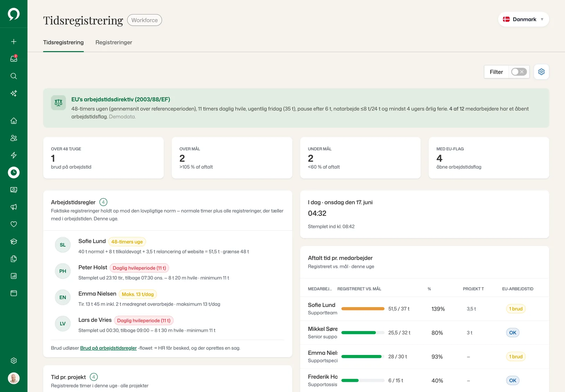
Task: Open the inbox icon with notification badge
Action: click(x=13, y=59)
